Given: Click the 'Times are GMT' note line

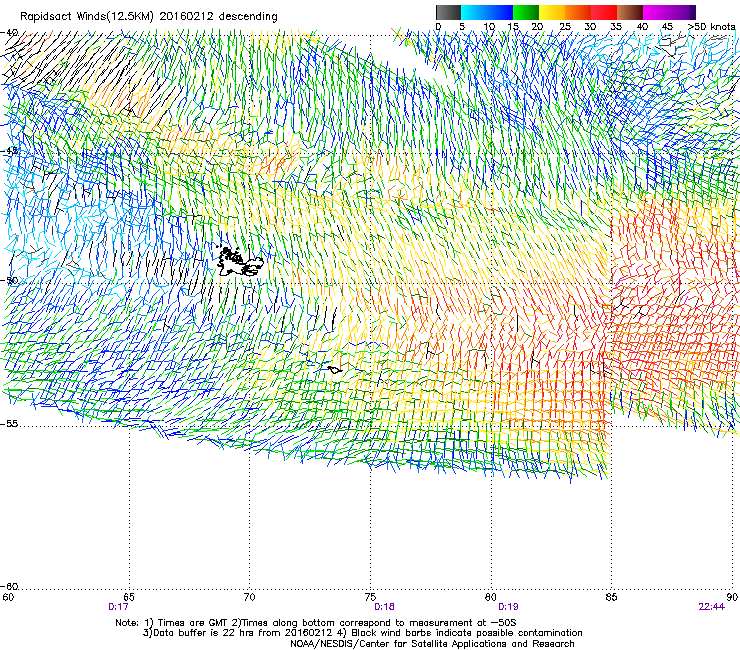Looking at the screenshot, I should (316, 623).
